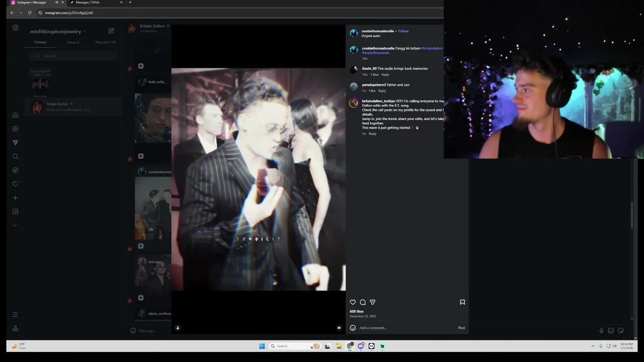Go back in the browser
The height and width of the screenshot is (362, 644).
pyautogui.click(x=12, y=13)
